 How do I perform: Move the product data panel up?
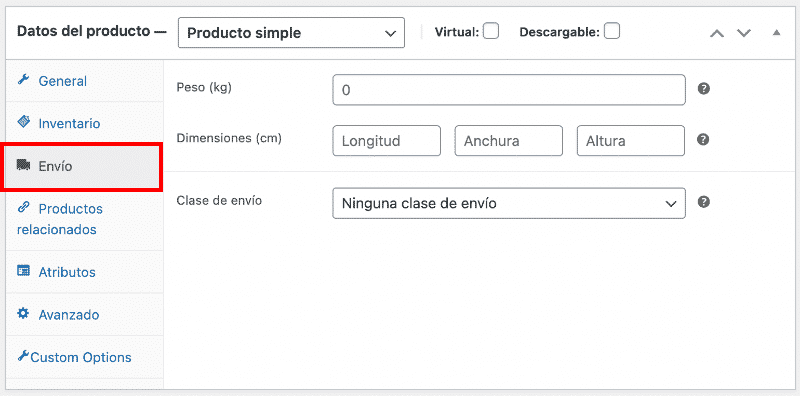pyautogui.click(x=717, y=33)
